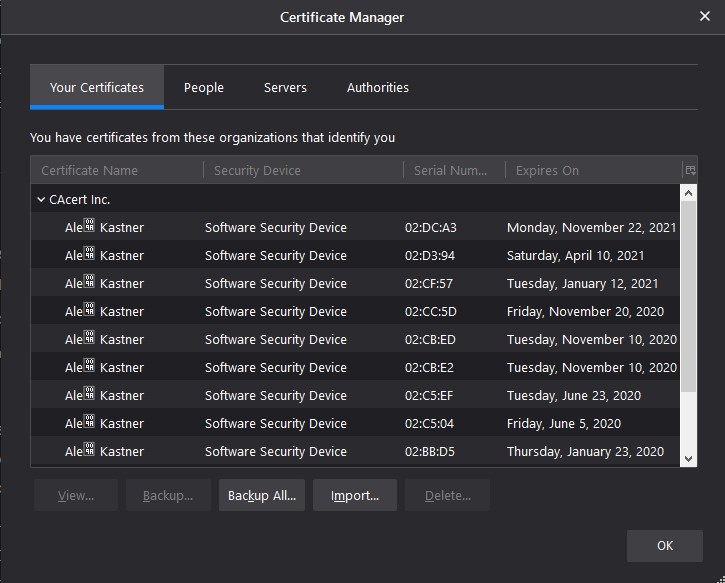Click the Import... button

tap(354, 496)
